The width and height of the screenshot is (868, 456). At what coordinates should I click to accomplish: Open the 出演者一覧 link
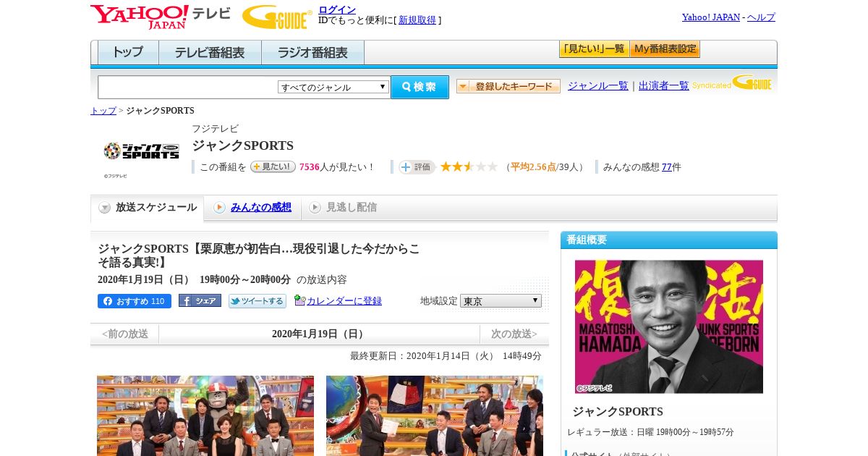click(x=664, y=85)
